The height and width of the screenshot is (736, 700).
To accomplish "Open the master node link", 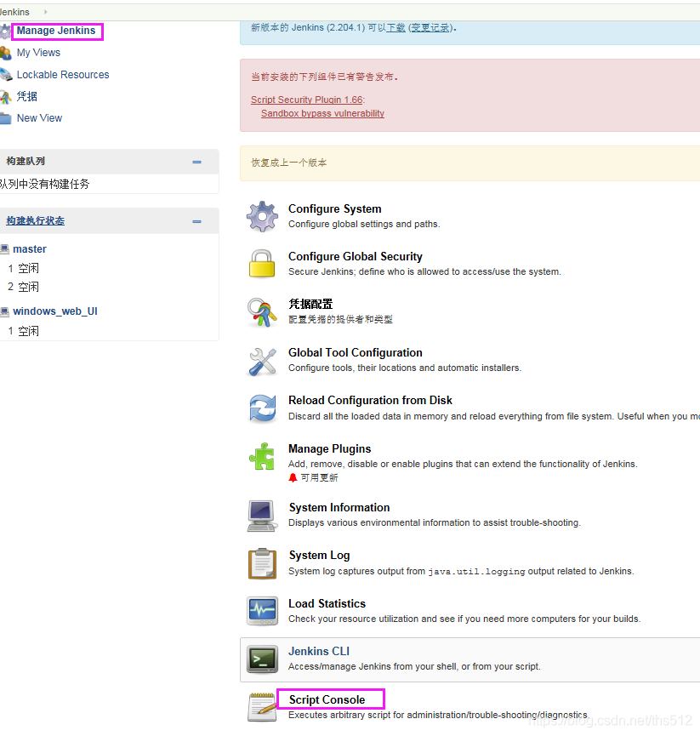I will click(30, 249).
